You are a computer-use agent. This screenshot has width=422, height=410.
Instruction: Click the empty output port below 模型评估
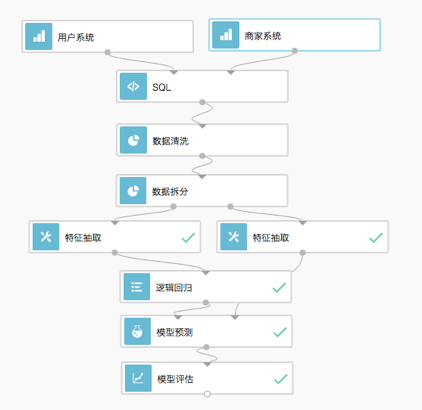(207, 394)
